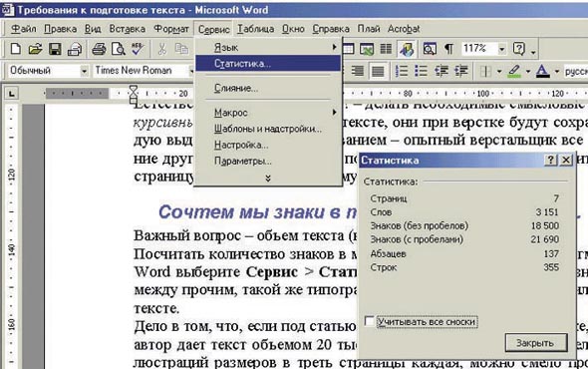
Task: Click heading 'Сочтем мы знаки' in document
Action: tap(256, 212)
